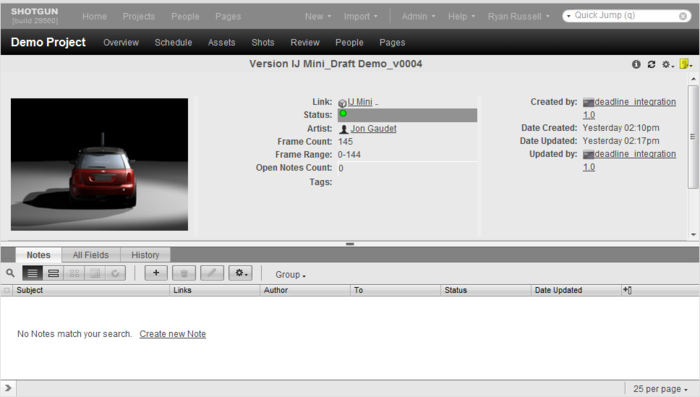Viewport: 700px width, 397px height.
Task: Sort by Subject column header
Action: point(91,290)
